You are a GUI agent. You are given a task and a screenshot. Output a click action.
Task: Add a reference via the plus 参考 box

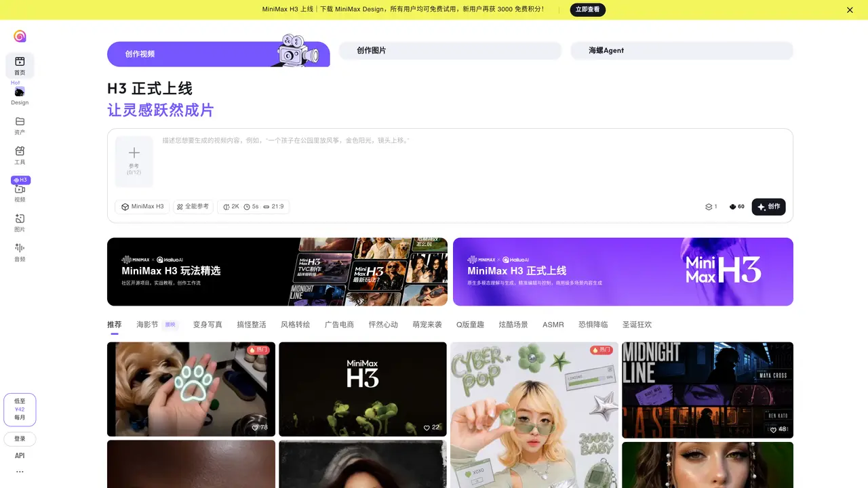tap(134, 161)
